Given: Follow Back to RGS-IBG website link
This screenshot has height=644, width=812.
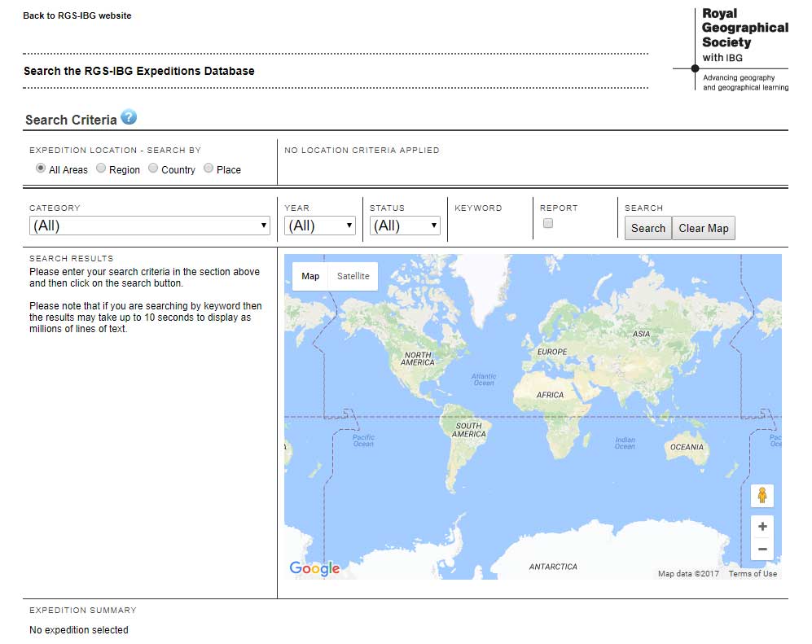Looking at the screenshot, I should point(77,15).
